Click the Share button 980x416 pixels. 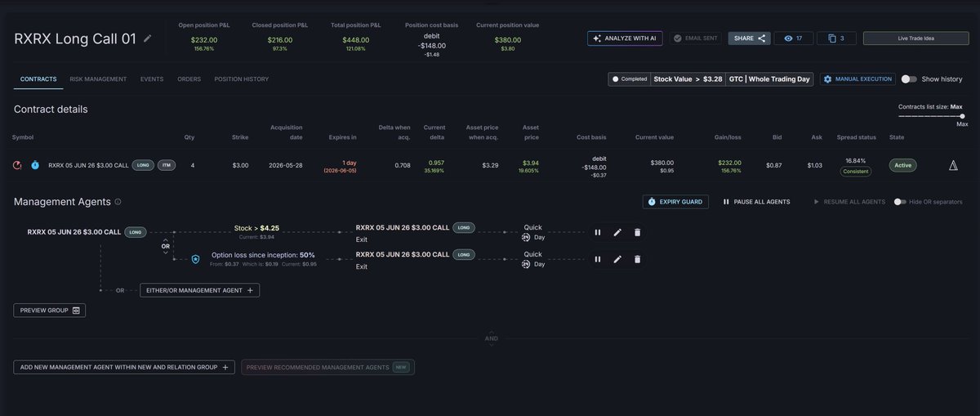[x=749, y=38]
